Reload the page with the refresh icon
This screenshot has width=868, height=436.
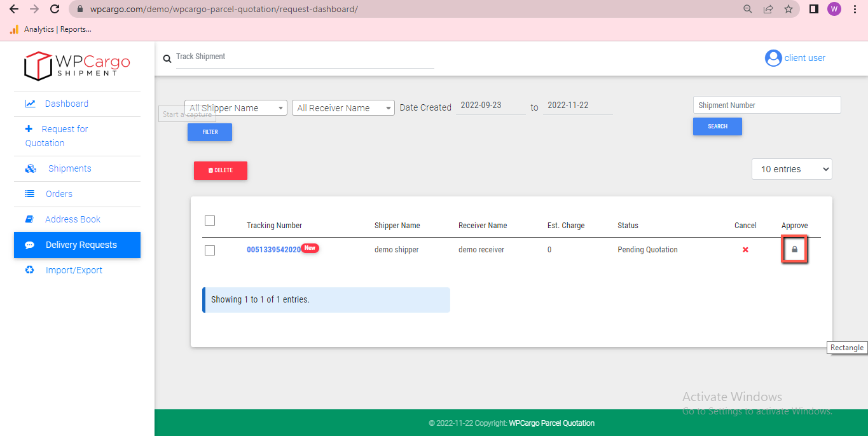pos(55,9)
